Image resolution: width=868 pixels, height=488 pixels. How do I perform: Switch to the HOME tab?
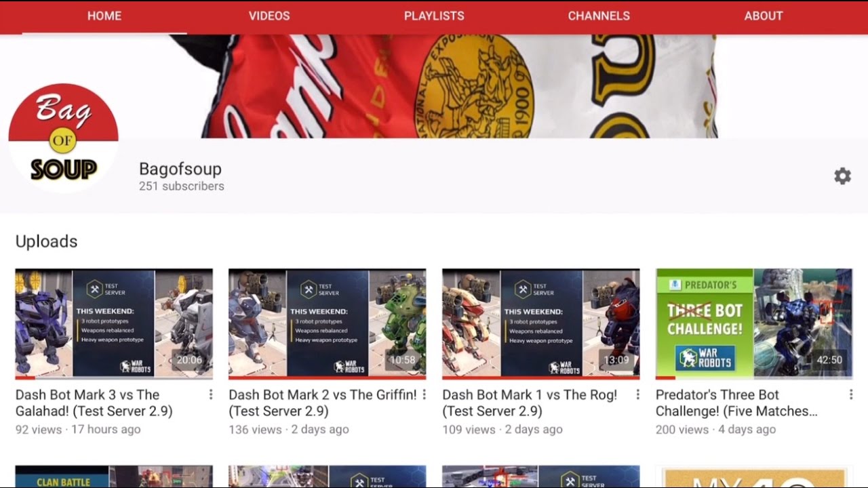(x=104, y=16)
